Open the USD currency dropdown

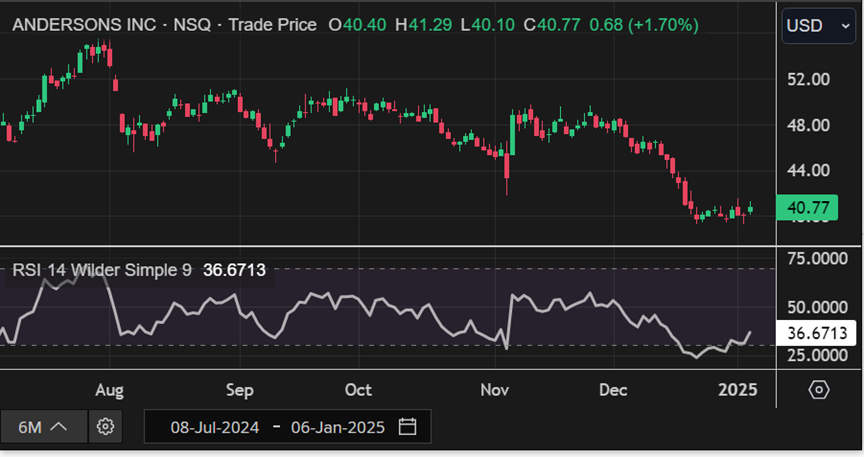coord(818,26)
